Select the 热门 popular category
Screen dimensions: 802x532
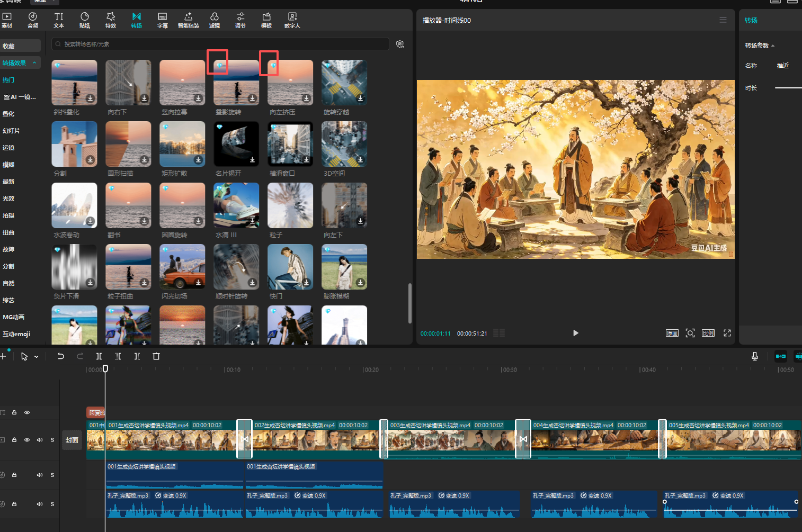pos(8,80)
